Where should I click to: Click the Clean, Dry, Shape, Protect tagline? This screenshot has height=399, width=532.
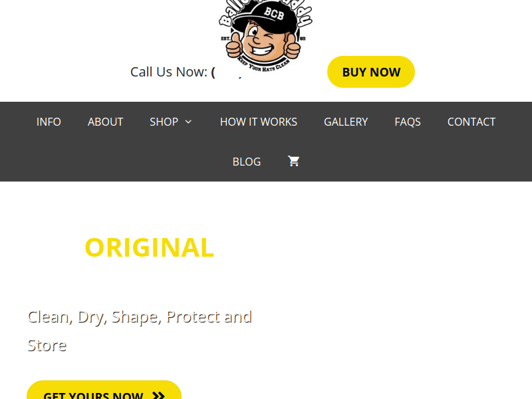click(140, 331)
